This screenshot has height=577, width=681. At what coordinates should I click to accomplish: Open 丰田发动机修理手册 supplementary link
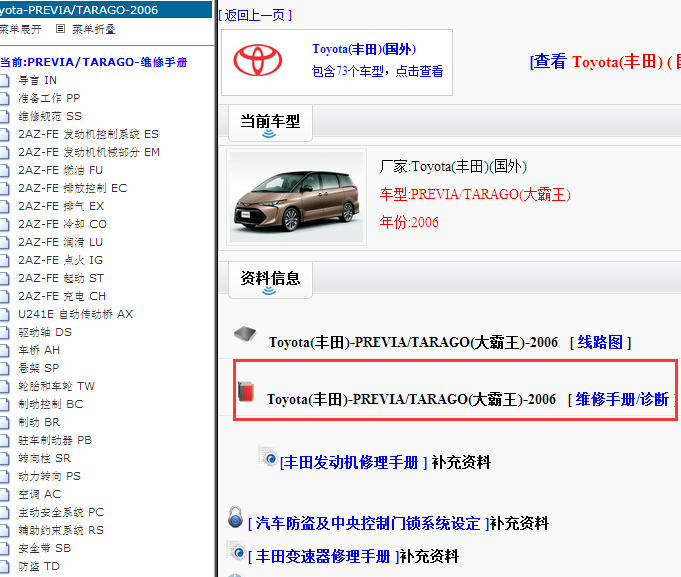tap(354, 462)
